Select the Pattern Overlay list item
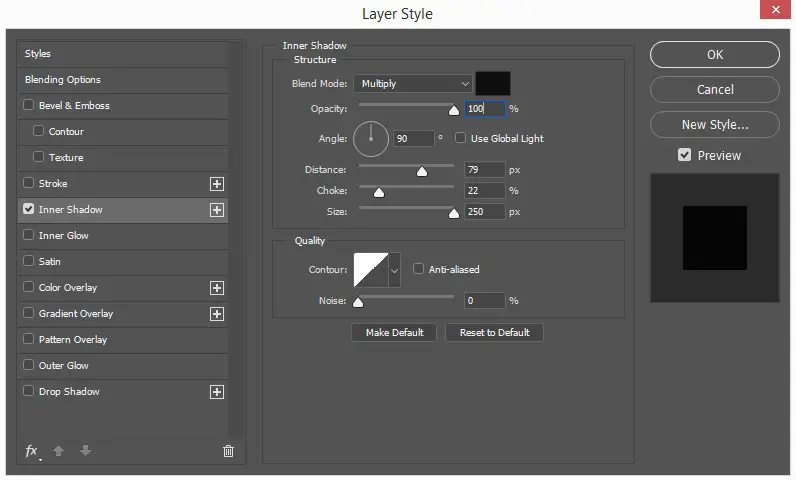796x480 pixels. (122, 339)
